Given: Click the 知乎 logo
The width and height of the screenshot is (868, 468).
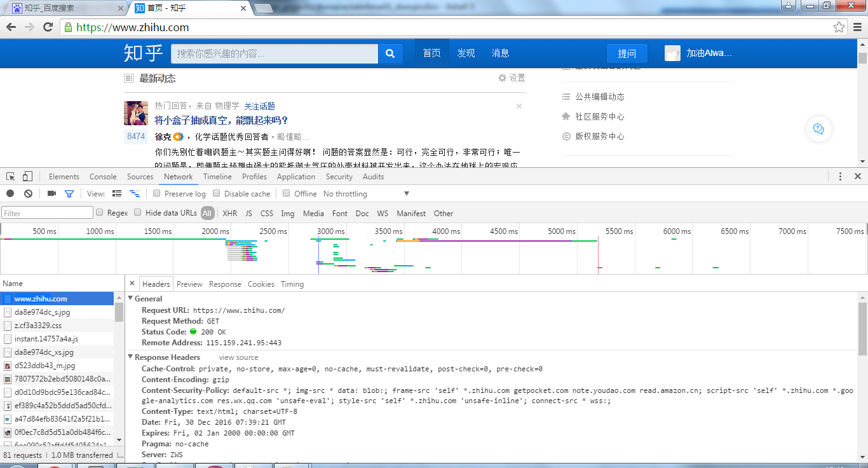Looking at the screenshot, I should 143,53.
